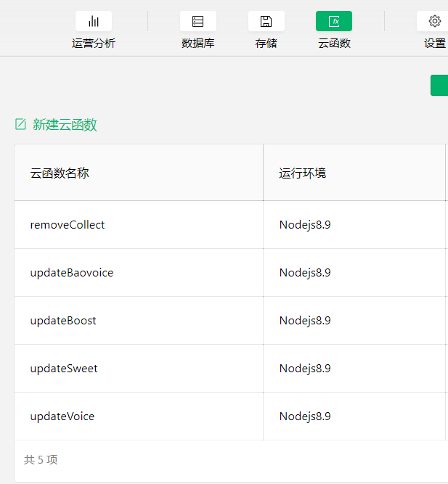Click Nodejs8.9 in the updateBaovoice row
Screen dimensions: 448x484
click(x=305, y=273)
